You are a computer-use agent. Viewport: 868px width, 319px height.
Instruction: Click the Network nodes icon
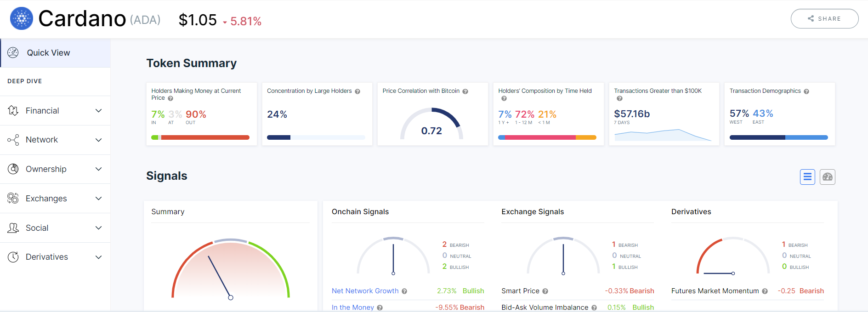[x=13, y=140]
